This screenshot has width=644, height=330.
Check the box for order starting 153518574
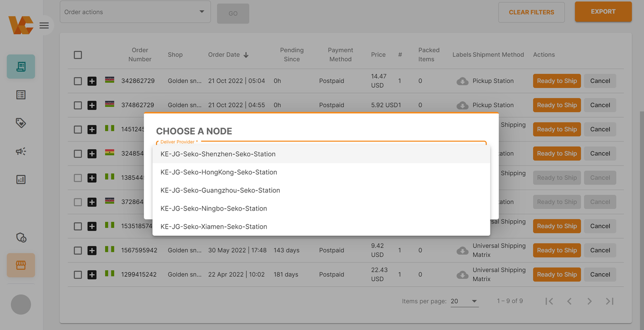point(78,226)
